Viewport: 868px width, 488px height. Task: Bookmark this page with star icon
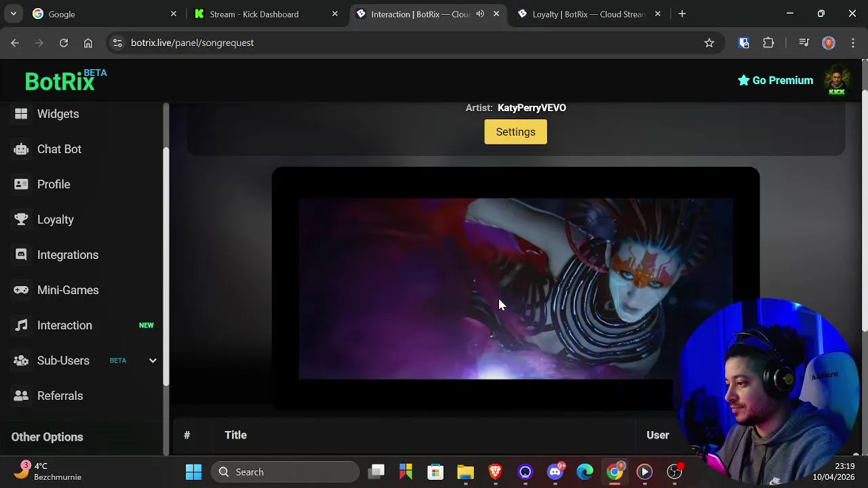click(709, 43)
